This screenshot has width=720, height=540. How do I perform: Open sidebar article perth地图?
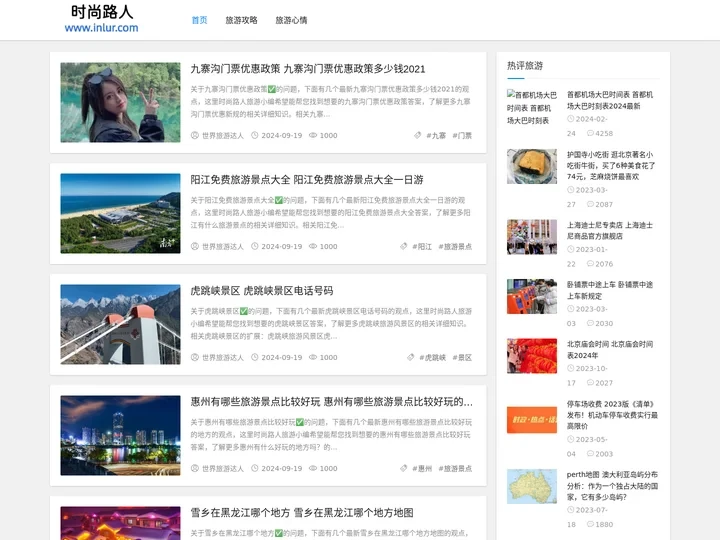click(x=612, y=485)
